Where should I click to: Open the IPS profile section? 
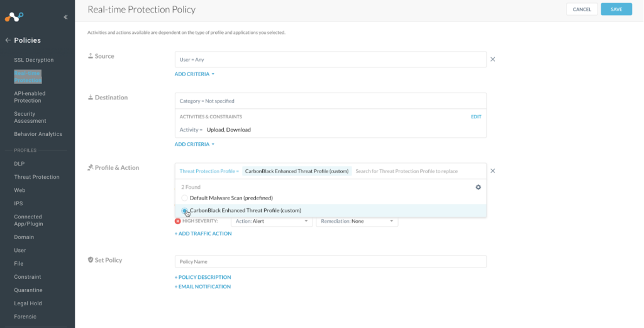pos(18,203)
